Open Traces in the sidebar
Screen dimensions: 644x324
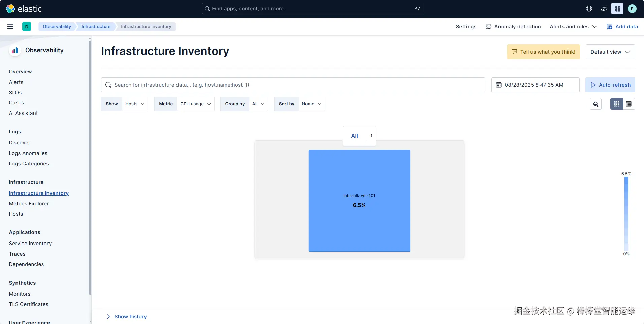tap(17, 254)
